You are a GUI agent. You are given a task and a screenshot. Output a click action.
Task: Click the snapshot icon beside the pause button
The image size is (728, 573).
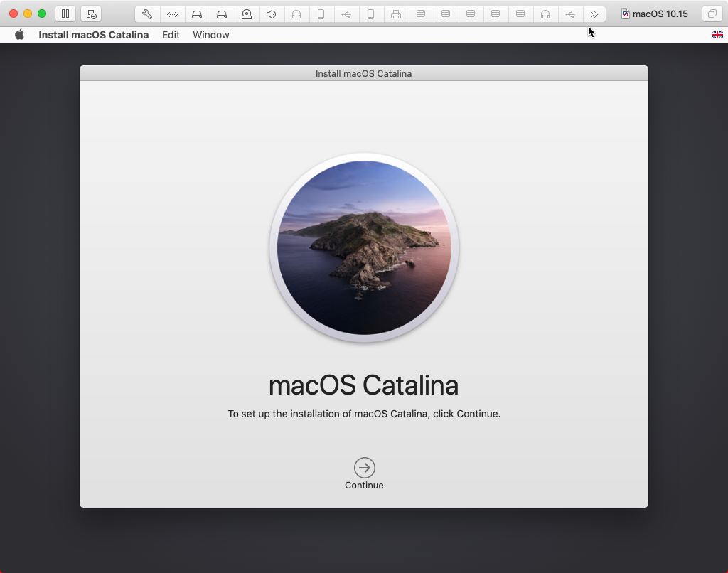tap(91, 13)
